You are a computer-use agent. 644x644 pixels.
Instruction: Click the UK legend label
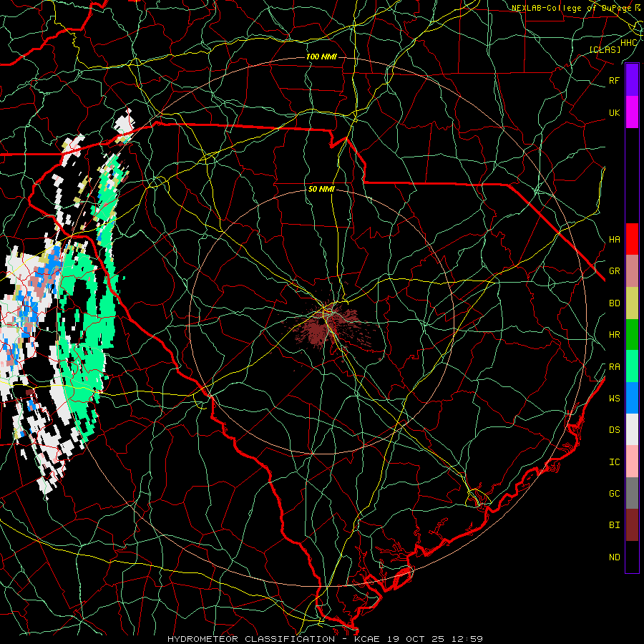point(614,113)
